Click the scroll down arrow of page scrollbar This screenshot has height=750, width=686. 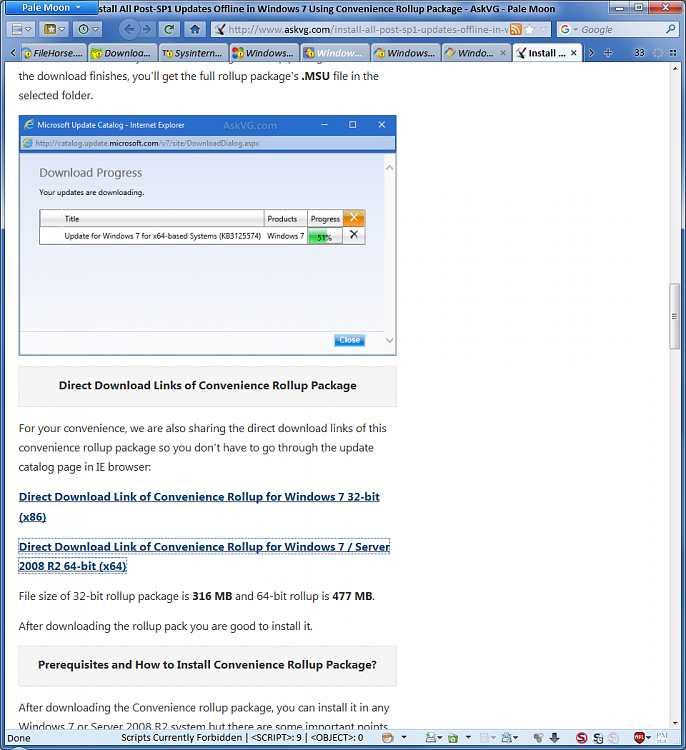point(675,724)
